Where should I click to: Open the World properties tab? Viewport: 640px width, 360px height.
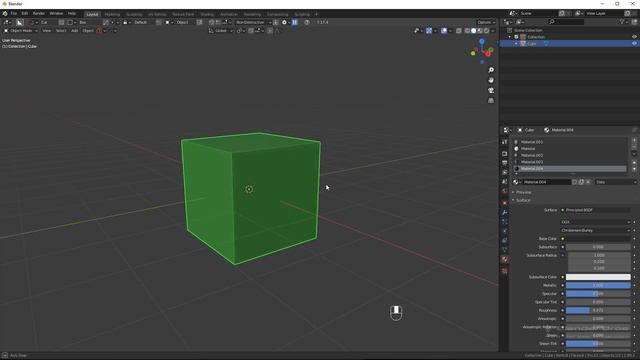click(504, 191)
